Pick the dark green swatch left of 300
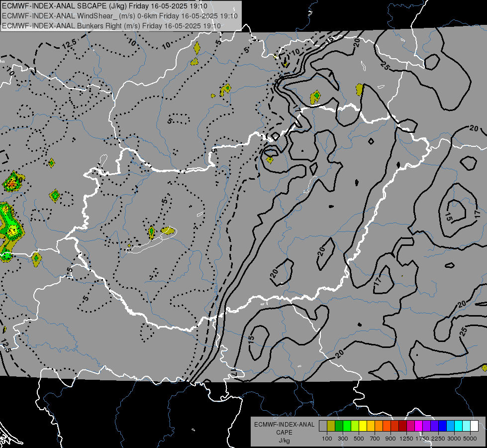The image size is (487, 448). [x=339, y=426]
